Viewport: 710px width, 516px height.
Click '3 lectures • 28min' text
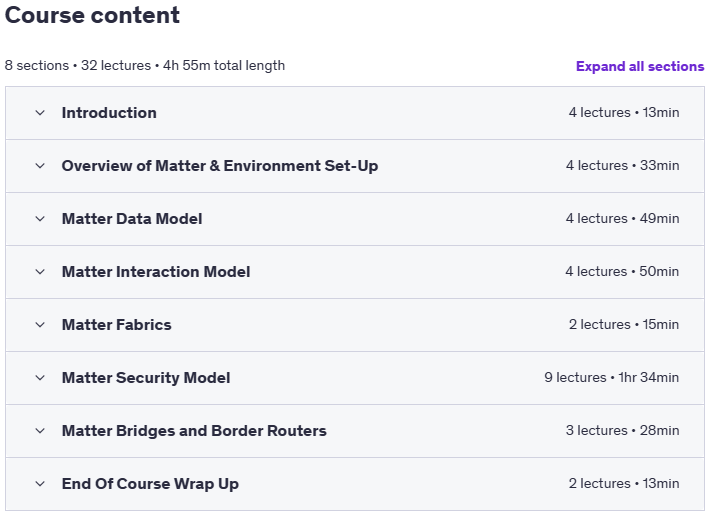(x=622, y=430)
